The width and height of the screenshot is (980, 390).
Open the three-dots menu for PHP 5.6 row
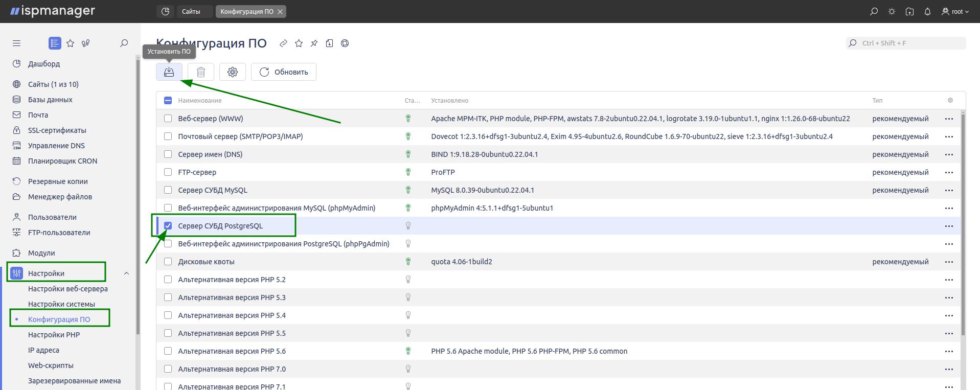click(x=949, y=351)
